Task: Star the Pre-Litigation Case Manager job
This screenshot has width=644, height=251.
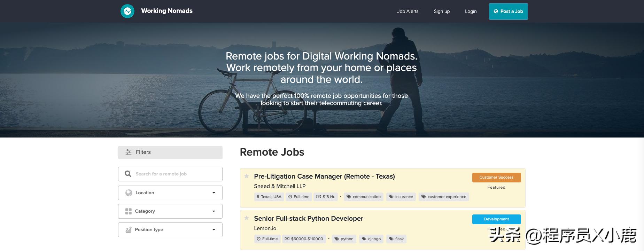Action: coord(247,176)
